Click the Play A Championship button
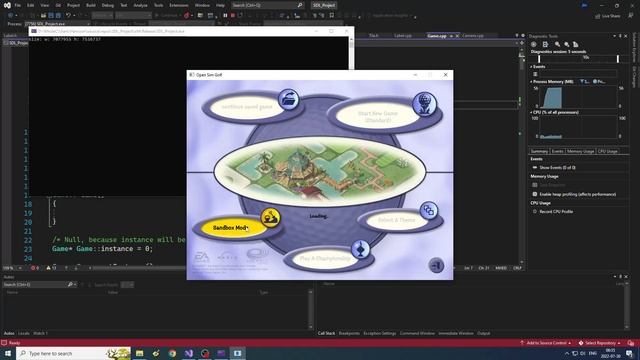 tap(325, 259)
